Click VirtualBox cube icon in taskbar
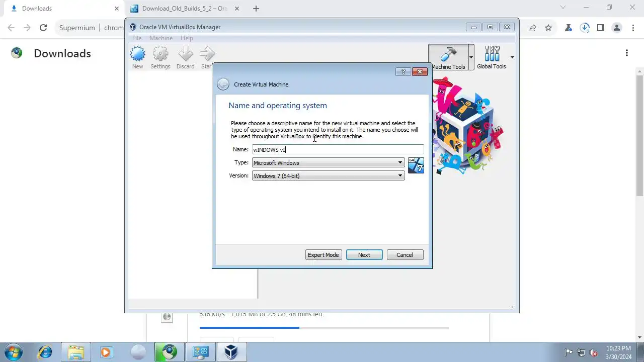The image size is (644, 362). point(231,352)
